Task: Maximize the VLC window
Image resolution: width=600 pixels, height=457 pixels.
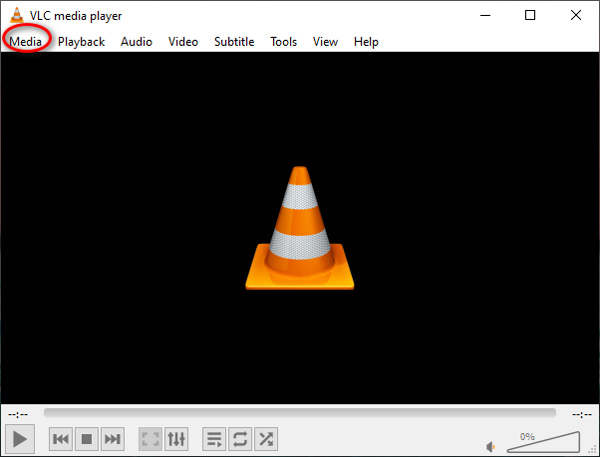Action: (530, 15)
